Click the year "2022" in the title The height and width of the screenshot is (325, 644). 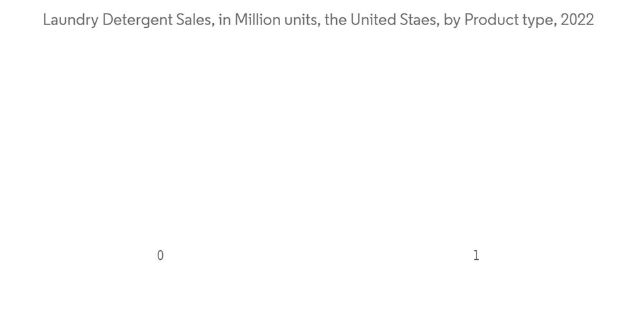point(577,20)
